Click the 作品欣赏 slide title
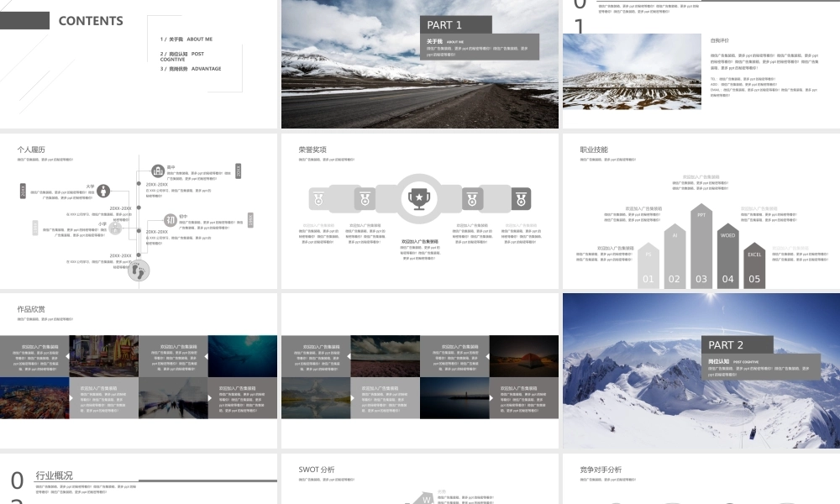This screenshot has height=504, width=840. click(31, 309)
